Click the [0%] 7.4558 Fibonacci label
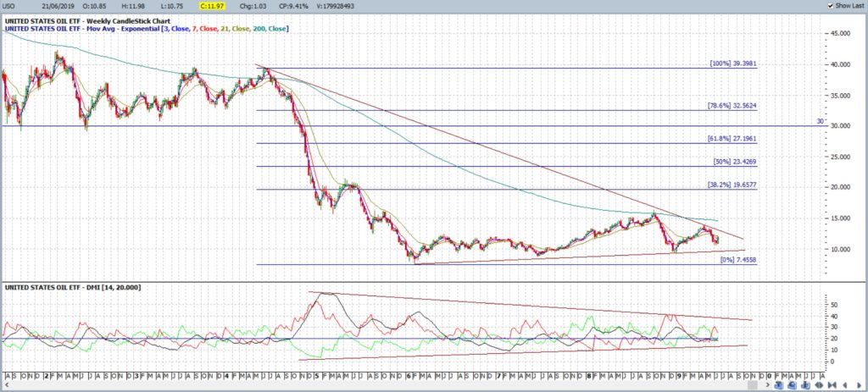This screenshot has width=868, height=392. coord(738,259)
